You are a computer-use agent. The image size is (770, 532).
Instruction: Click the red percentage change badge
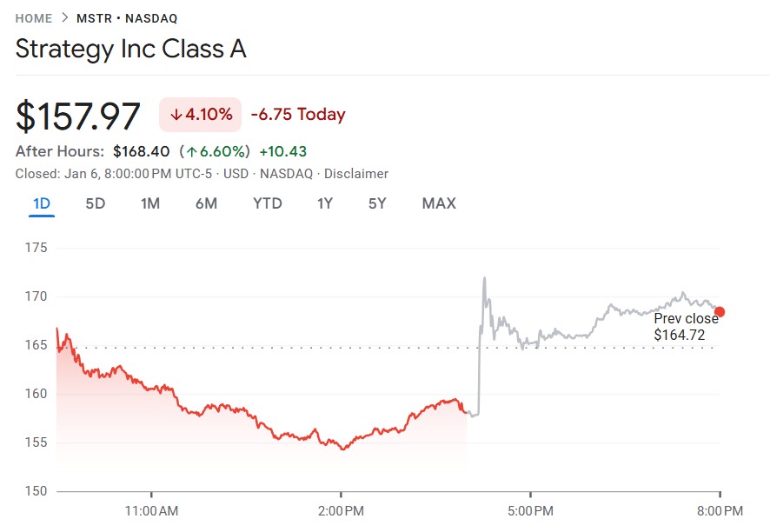click(x=198, y=114)
